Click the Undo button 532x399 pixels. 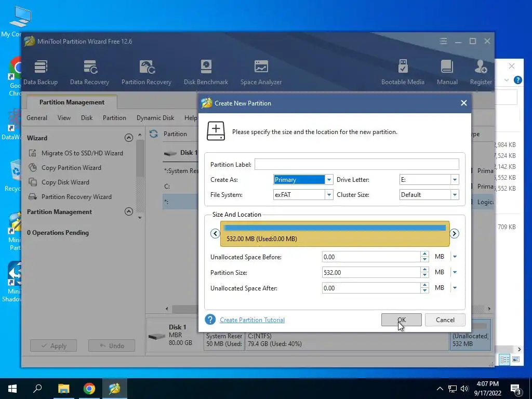coord(112,345)
